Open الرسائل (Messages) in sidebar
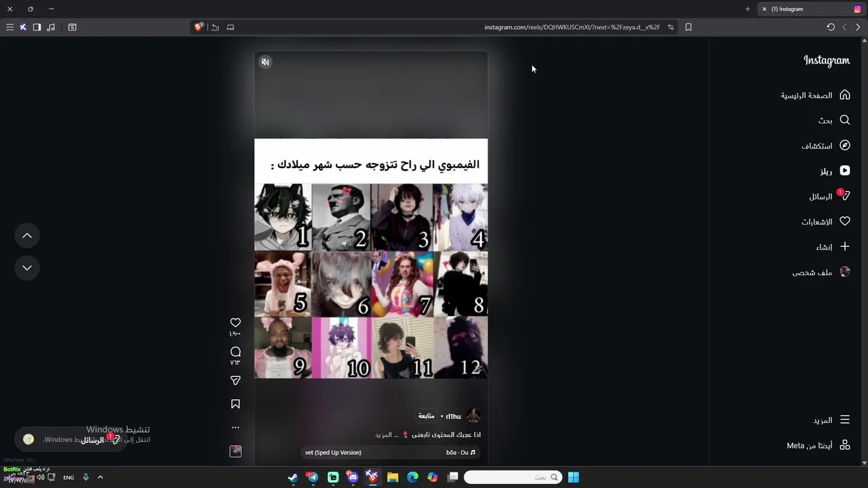 pos(829,197)
